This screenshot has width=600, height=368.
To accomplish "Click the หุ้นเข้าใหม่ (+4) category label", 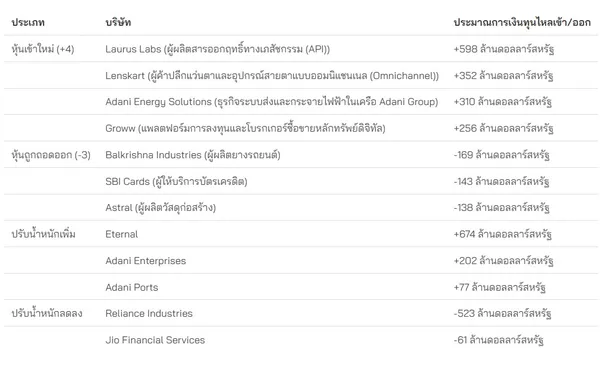I will click(x=43, y=49).
